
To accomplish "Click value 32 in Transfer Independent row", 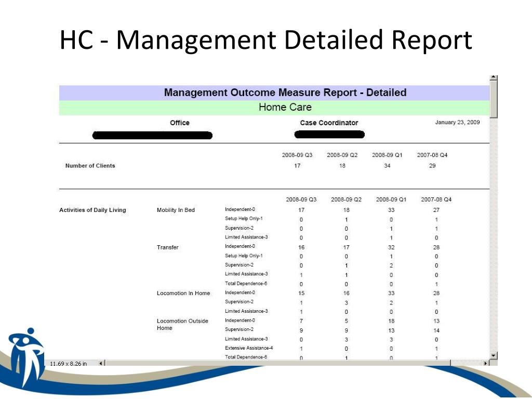I will pyautogui.click(x=391, y=247).
